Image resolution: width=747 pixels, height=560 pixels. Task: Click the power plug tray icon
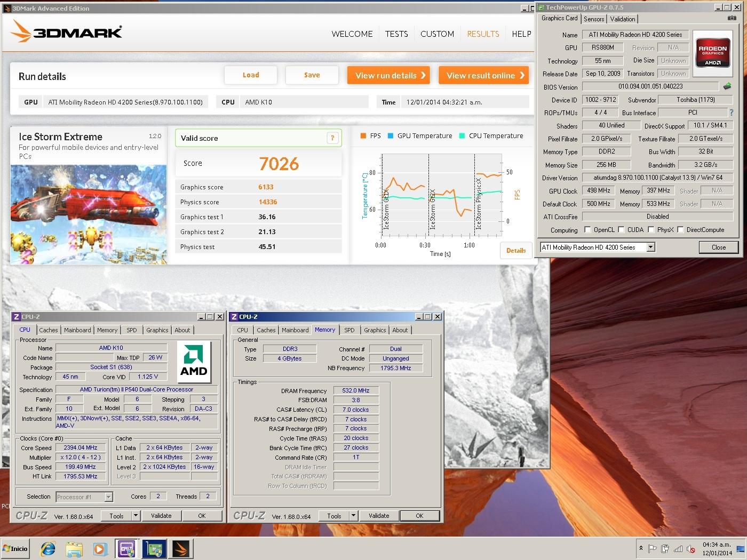point(665,549)
